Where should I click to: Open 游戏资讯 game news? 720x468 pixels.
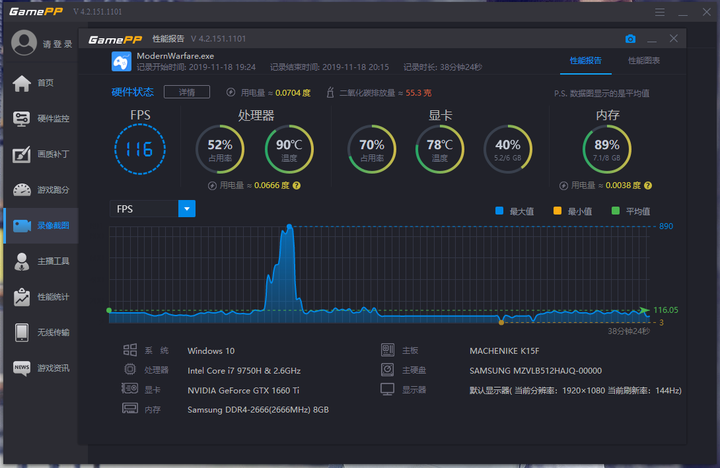pyautogui.click(x=40, y=368)
